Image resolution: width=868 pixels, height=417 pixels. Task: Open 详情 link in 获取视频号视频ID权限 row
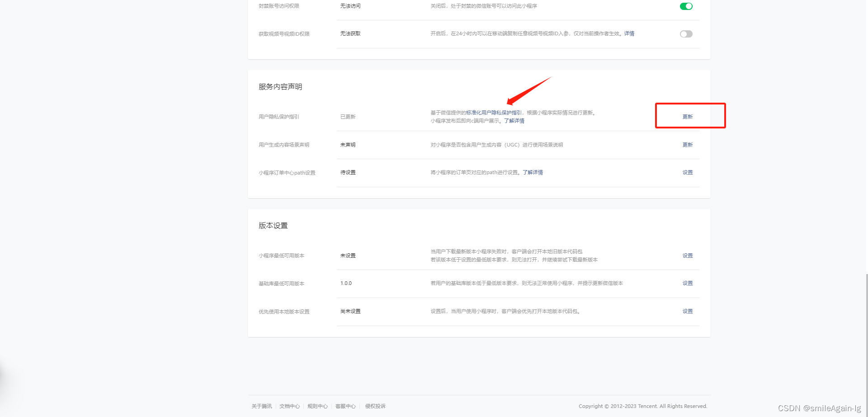629,33
